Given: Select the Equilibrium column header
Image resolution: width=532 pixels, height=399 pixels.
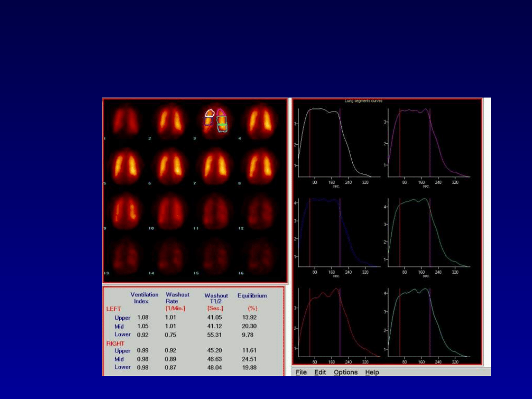Looking at the screenshot, I should pos(252,296).
